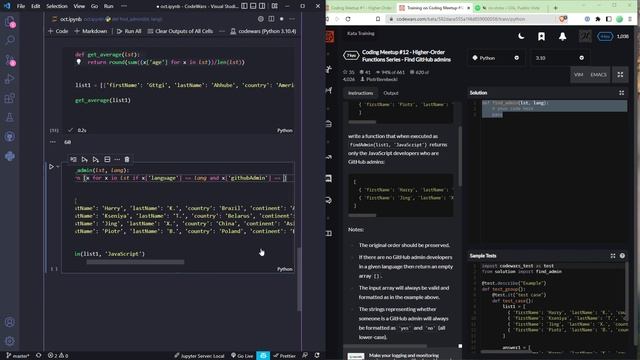Toggle VS Code secondary sidebar layout button
The height and width of the screenshot is (360, 640).
coord(262,6)
